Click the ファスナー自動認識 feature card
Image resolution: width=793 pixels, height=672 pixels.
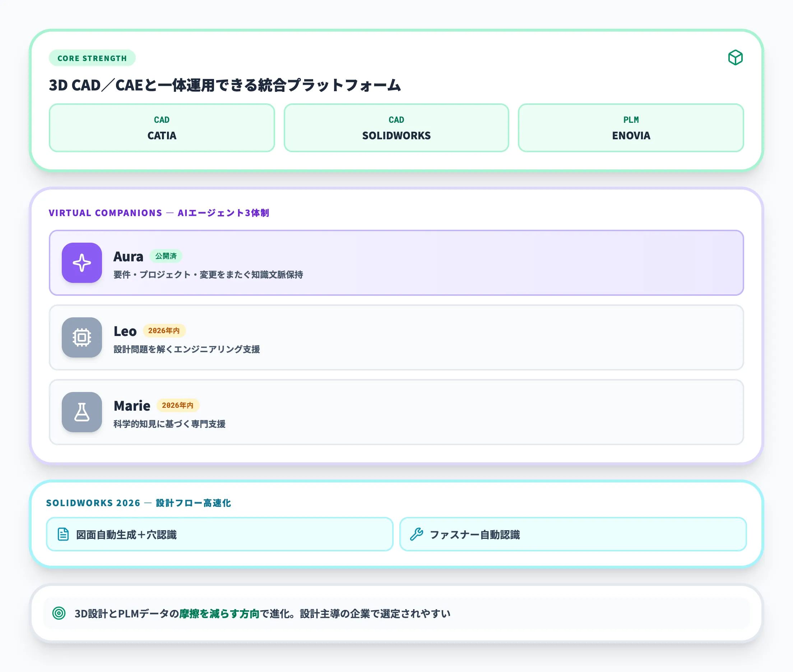[x=573, y=534]
